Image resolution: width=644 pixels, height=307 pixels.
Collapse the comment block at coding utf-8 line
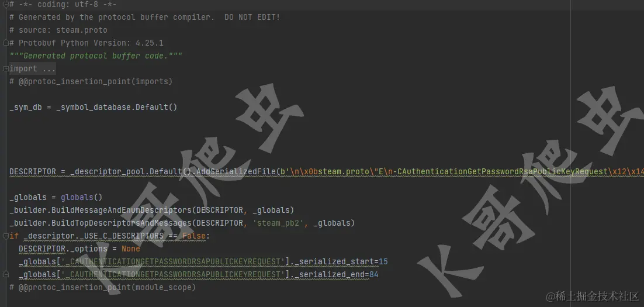click(6, 5)
